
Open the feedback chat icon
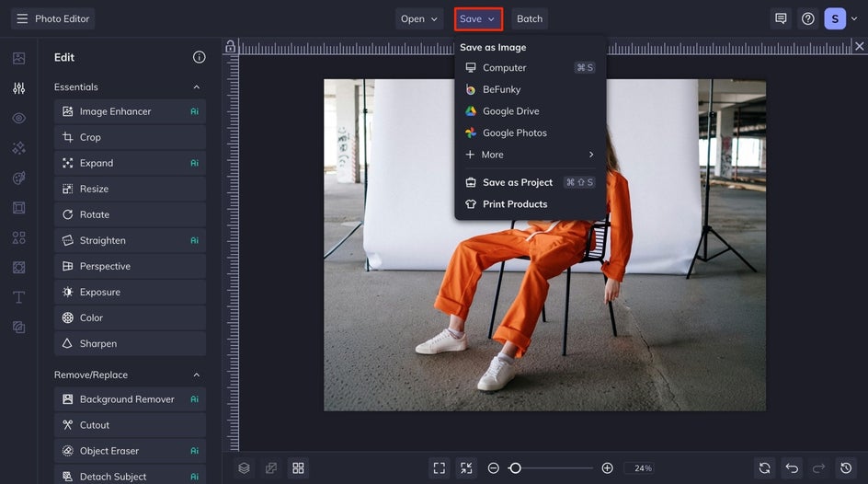(781, 18)
